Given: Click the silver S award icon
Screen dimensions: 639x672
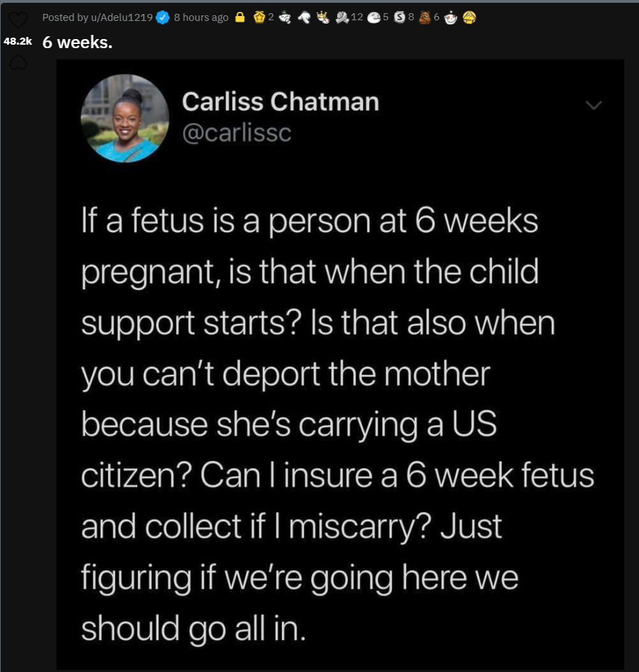Looking at the screenshot, I should pos(400,17).
